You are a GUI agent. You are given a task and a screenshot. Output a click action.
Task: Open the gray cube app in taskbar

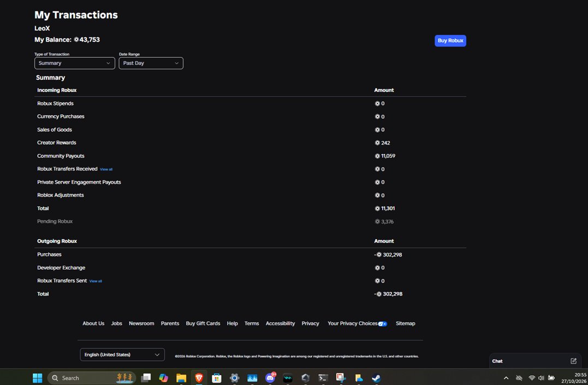pos(305,378)
